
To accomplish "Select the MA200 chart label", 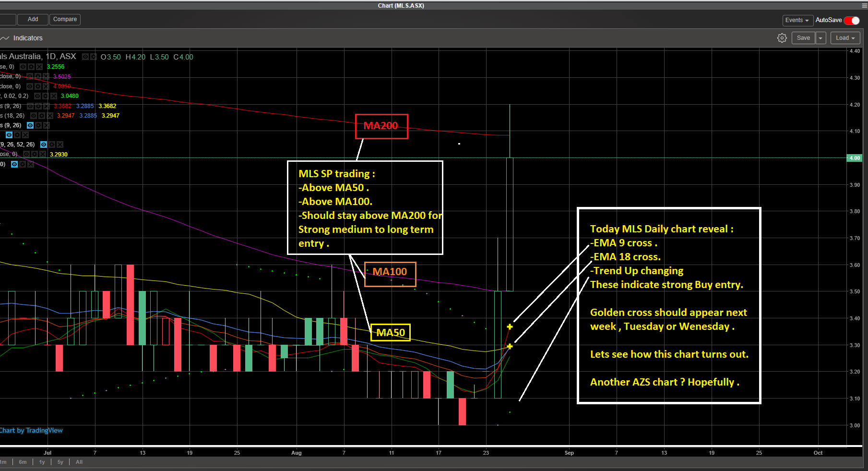I will (x=381, y=126).
